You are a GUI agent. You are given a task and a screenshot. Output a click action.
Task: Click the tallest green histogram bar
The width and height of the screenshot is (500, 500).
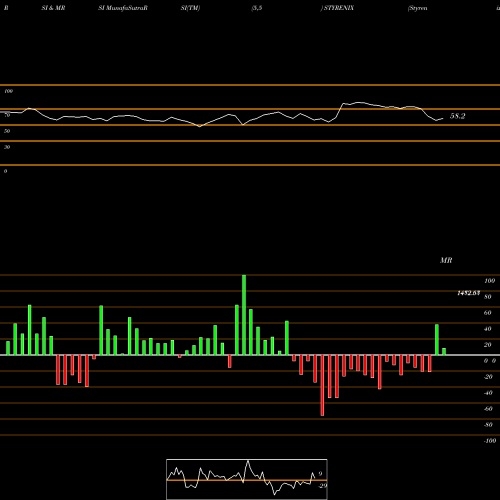(x=244, y=315)
